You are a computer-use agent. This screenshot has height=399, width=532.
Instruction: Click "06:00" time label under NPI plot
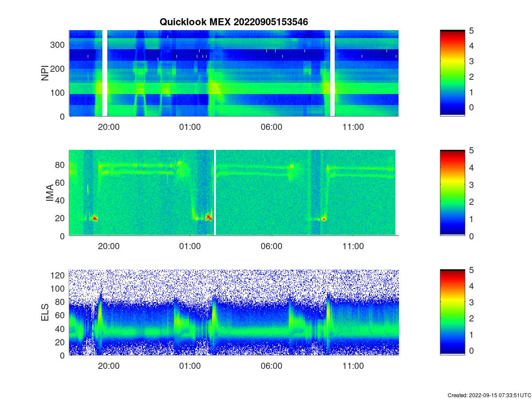coord(271,127)
